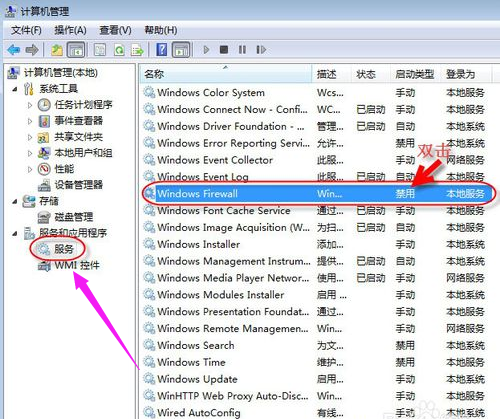Collapse the 存储 tree node
The width and height of the screenshot is (501, 419).
click(15, 202)
